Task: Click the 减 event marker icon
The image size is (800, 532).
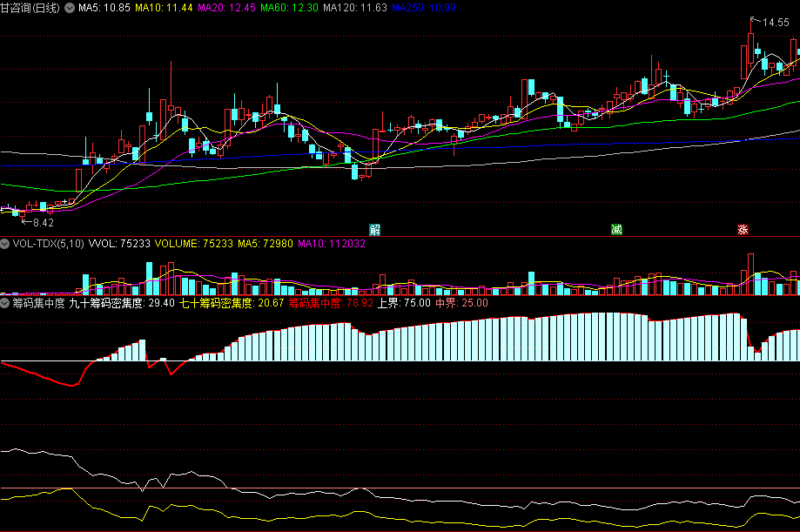Action: click(x=617, y=230)
